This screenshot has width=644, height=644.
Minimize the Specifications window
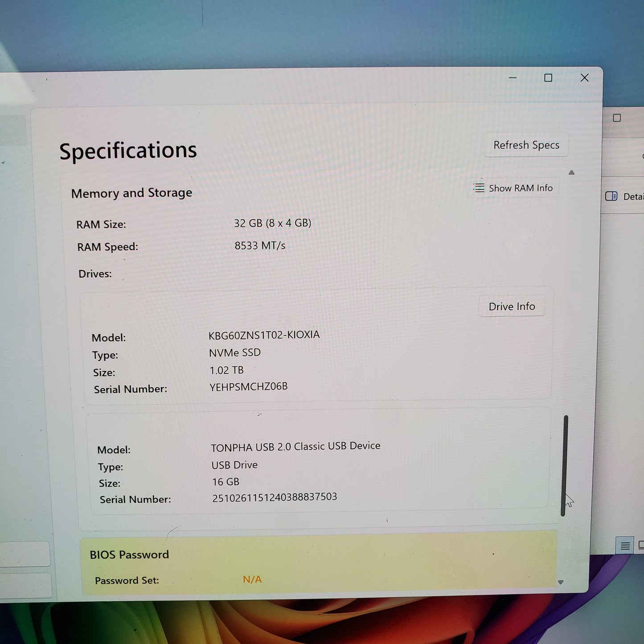[513, 78]
